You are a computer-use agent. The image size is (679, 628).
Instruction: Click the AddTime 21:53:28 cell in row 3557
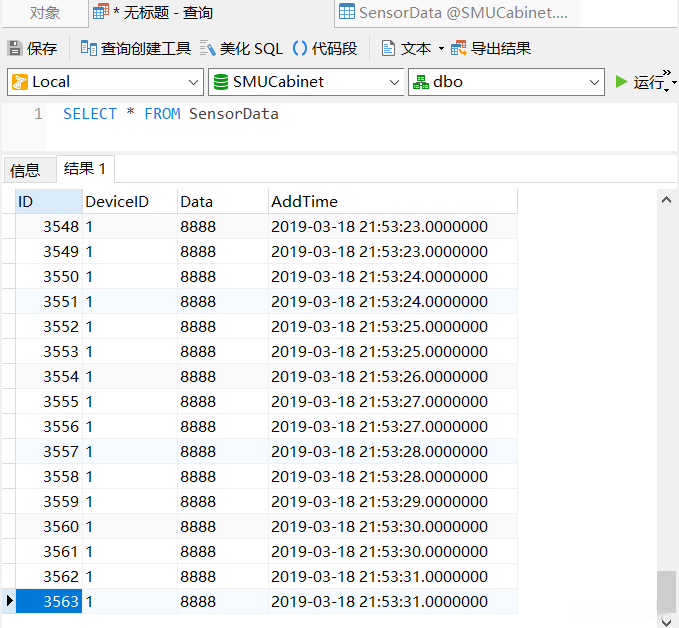coord(393,451)
